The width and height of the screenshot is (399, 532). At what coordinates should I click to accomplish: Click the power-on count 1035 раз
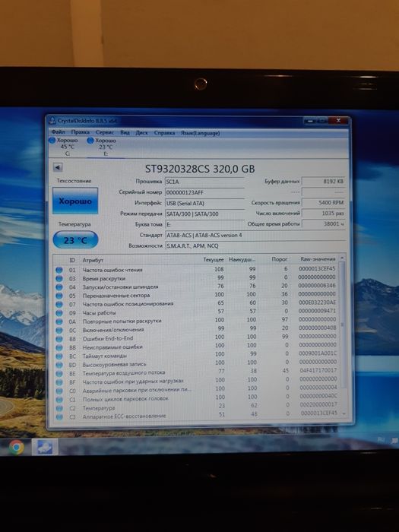[323, 214]
